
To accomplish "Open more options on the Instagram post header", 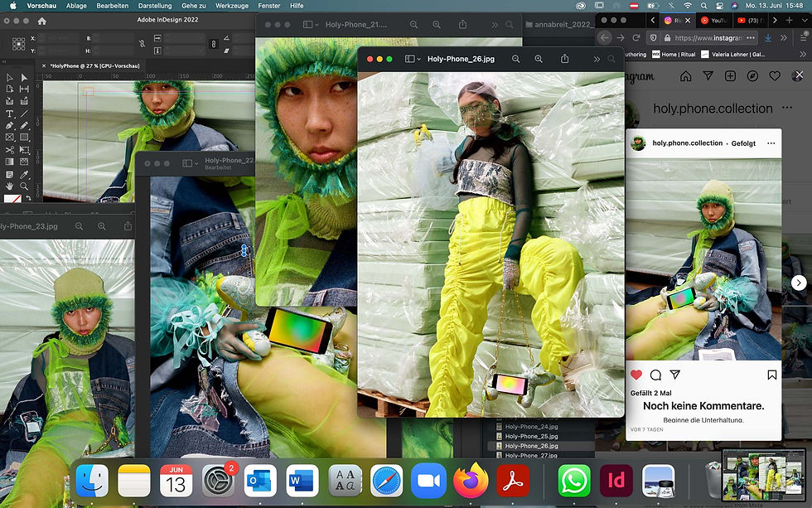I will (x=771, y=143).
